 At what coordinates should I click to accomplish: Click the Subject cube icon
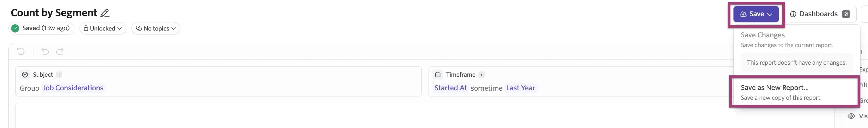pyautogui.click(x=25, y=75)
